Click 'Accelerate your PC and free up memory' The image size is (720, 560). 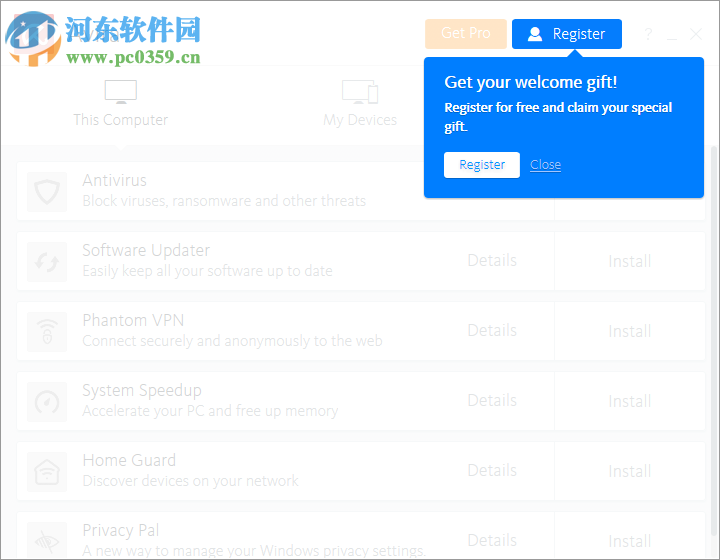click(210, 411)
